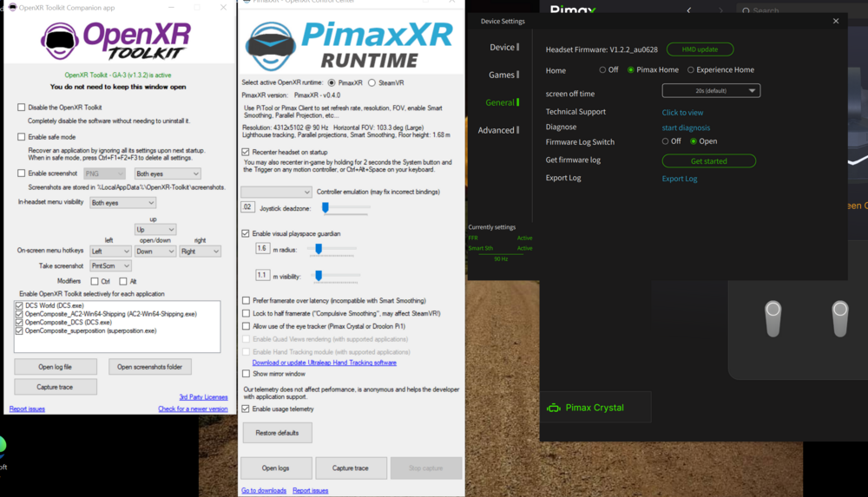Viewport: 868px width, 497px height.
Task: Open In-headset menu visibility dropdown
Action: tap(123, 203)
